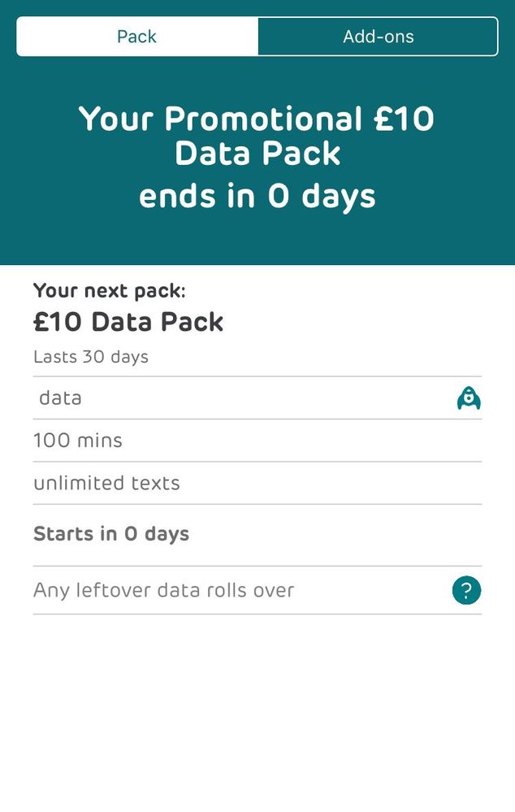Tap the word 'Promotional' in the banner
Screen dimensions: 515x812
pyautogui.click(x=263, y=119)
